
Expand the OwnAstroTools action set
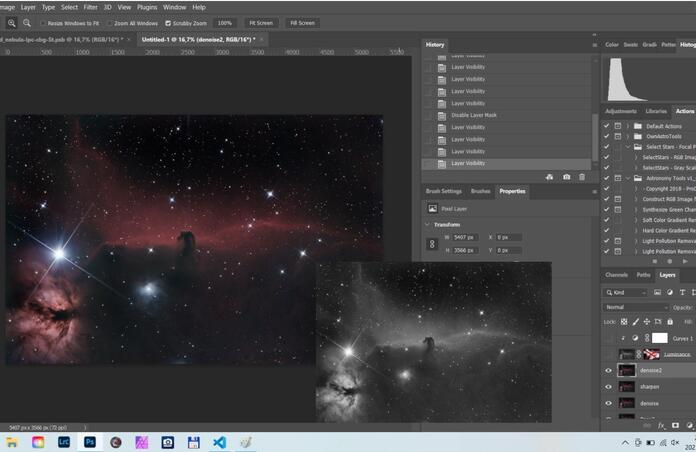(628, 136)
